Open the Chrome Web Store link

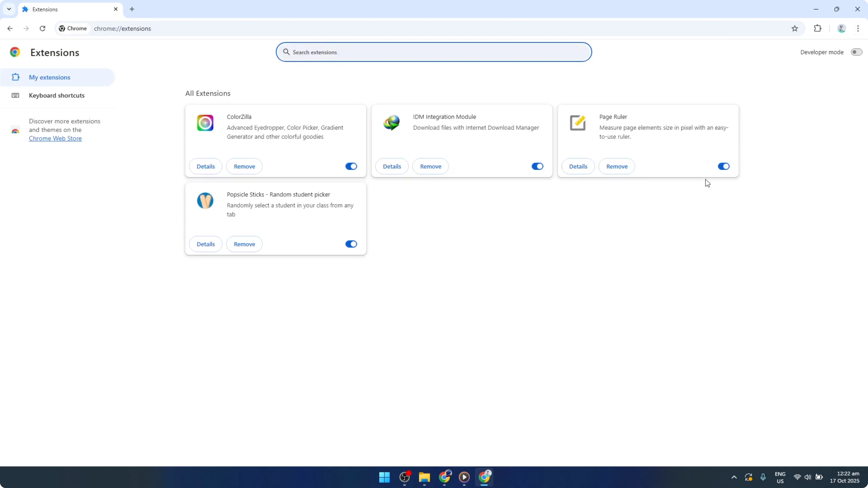tap(55, 138)
